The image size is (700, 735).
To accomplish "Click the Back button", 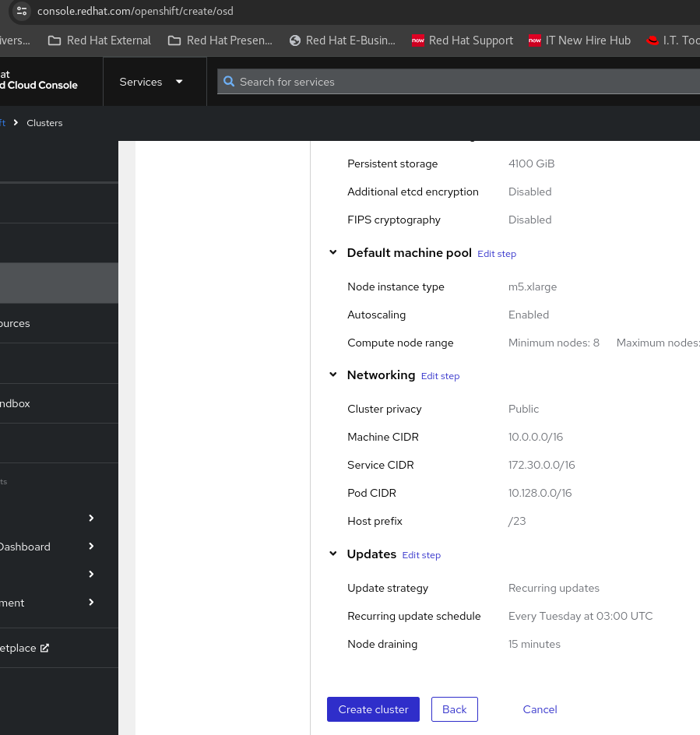I will 454,709.
